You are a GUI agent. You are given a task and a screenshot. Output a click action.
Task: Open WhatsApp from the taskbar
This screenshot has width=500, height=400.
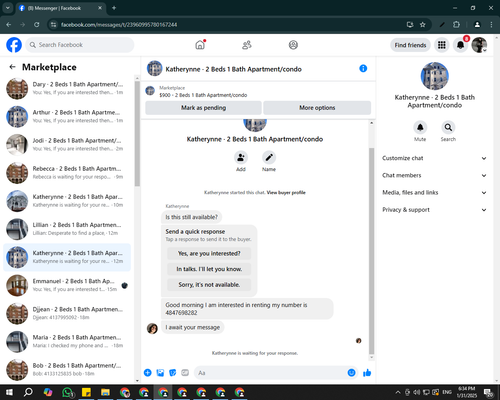tap(68, 392)
